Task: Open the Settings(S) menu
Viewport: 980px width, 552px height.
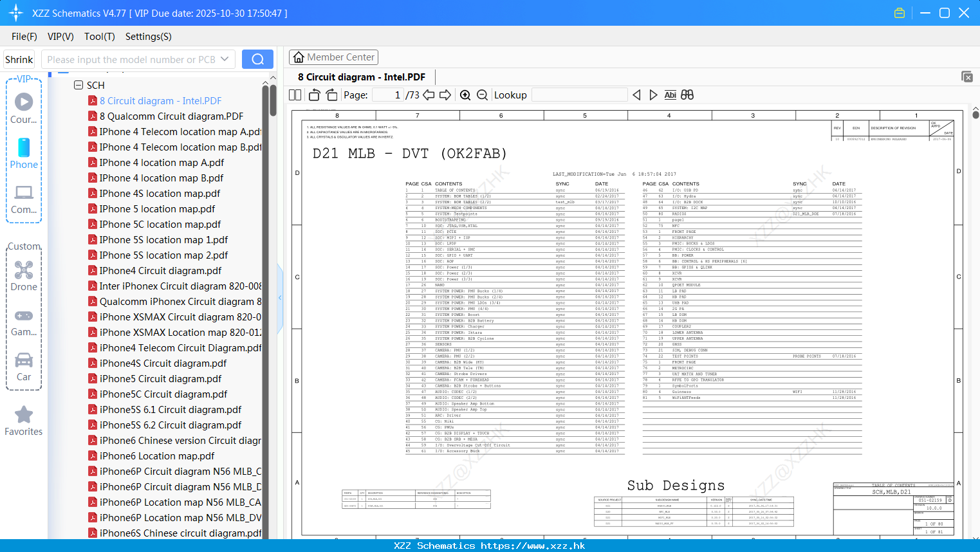Action: 149,37
